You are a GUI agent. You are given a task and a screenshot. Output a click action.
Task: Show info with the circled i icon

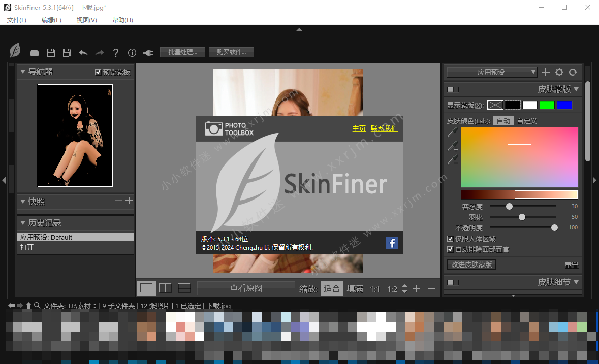tap(132, 53)
